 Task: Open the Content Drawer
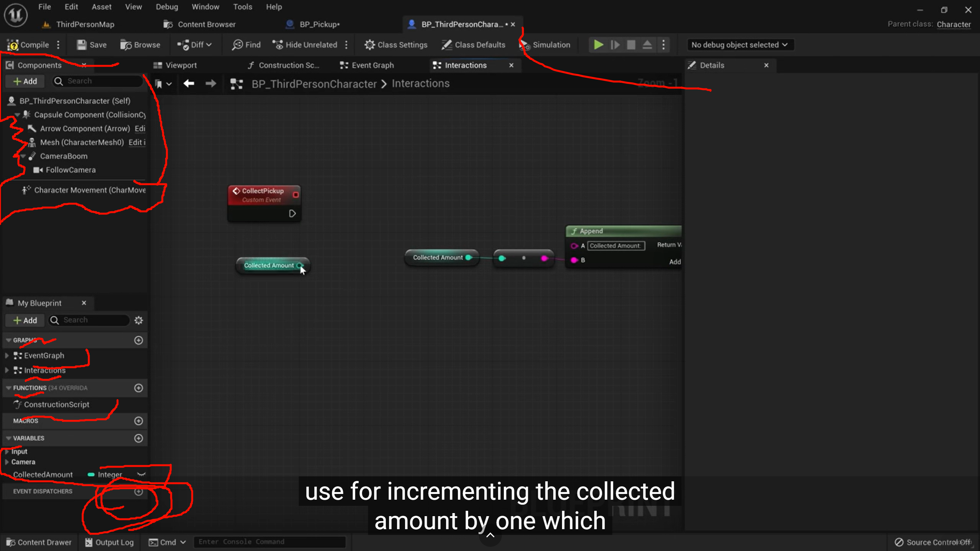coord(39,542)
